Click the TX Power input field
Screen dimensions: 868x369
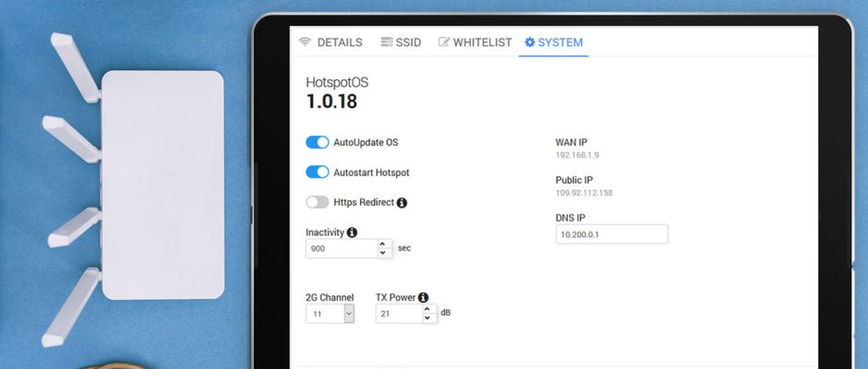point(399,314)
